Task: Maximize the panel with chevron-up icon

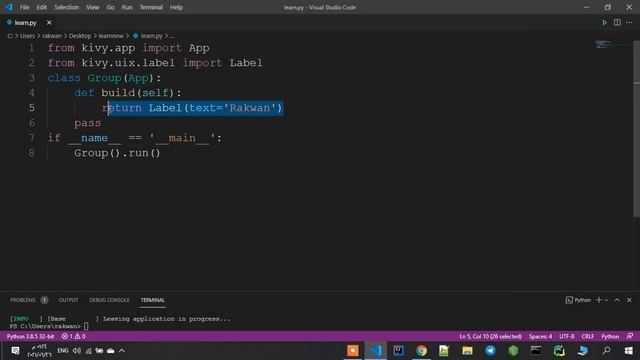Action: point(617,300)
